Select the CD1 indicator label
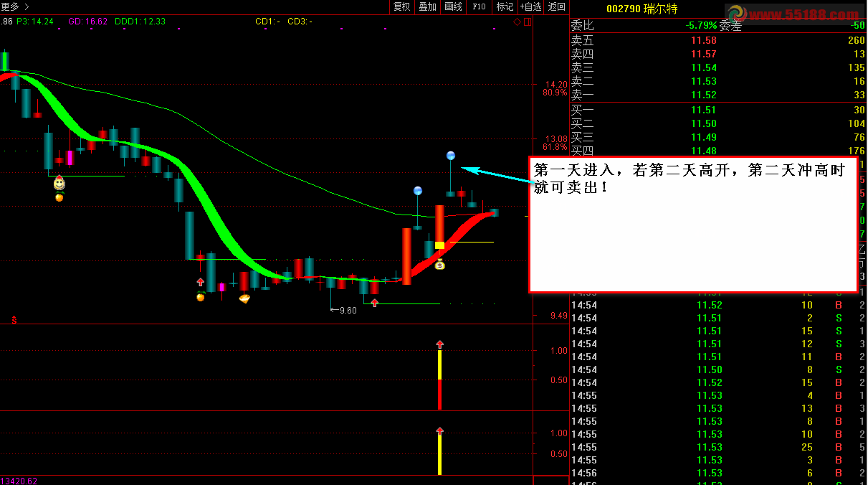868x485 pixels. (x=267, y=22)
